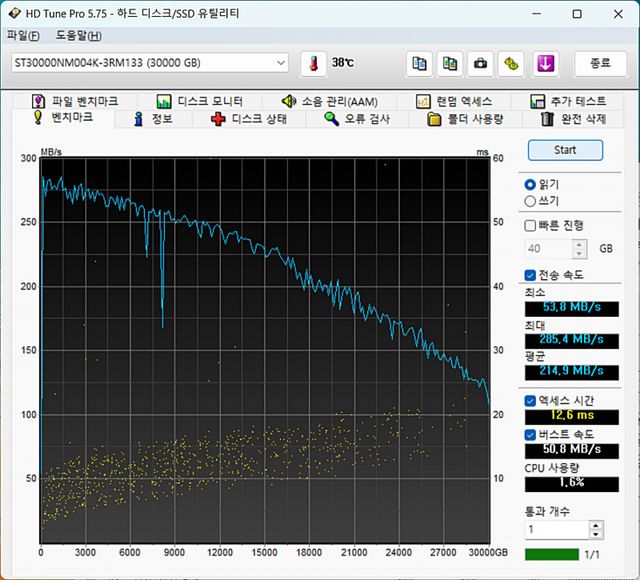Click the camera save screenshot icon
Viewport: 640px width, 580px height.
pyautogui.click(x=481, y=63)
